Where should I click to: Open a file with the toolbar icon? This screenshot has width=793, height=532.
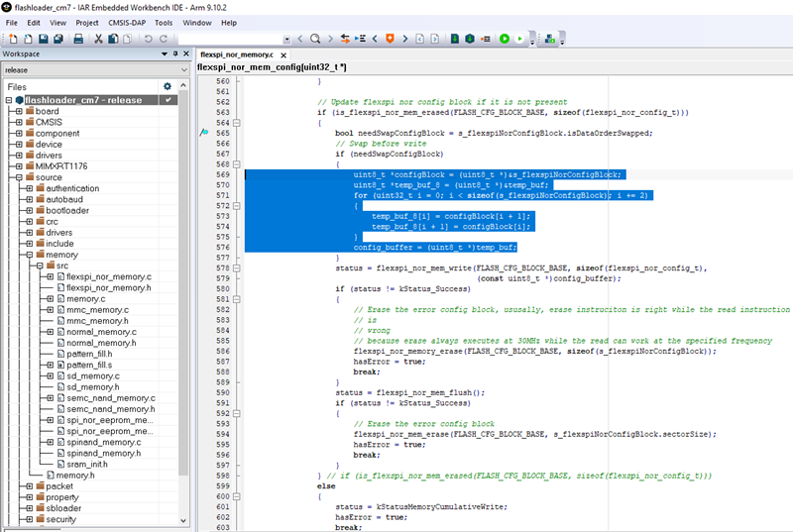pos(29,39)
